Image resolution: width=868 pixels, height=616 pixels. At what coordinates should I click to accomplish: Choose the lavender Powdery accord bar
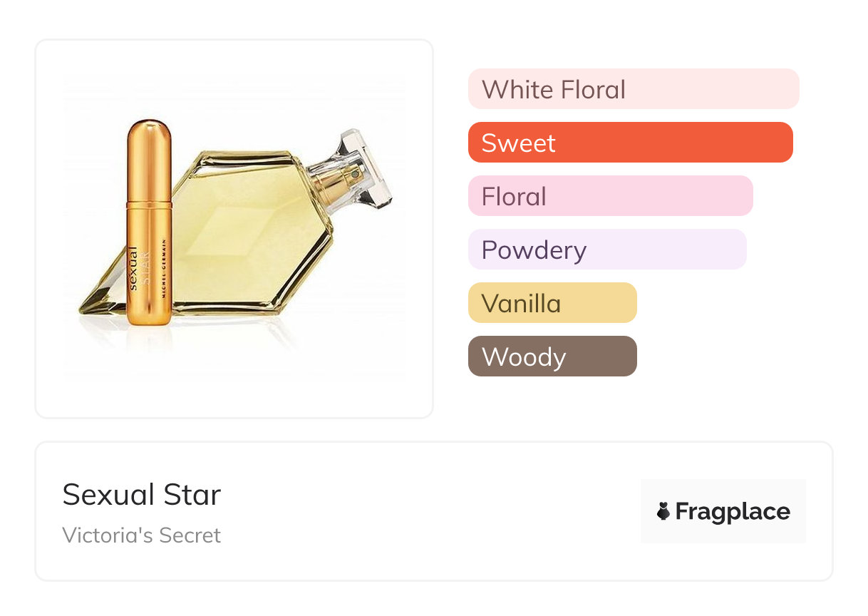click(606, 250)
